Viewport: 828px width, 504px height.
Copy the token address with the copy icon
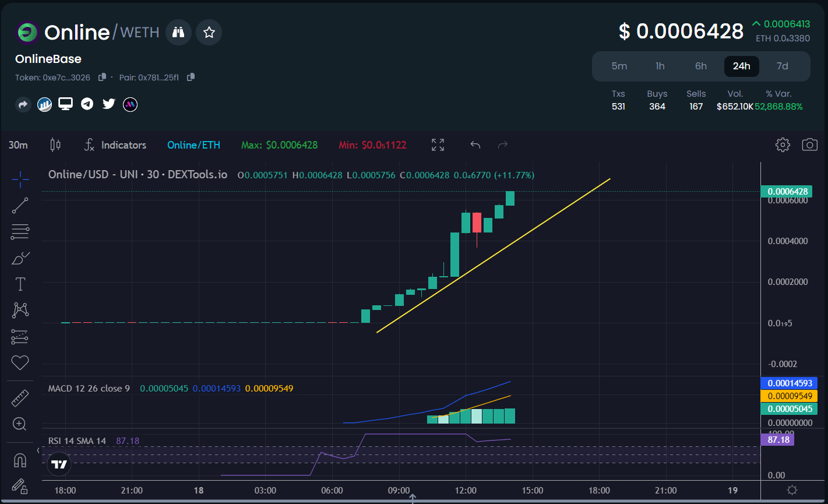click(x=103, y=77)
